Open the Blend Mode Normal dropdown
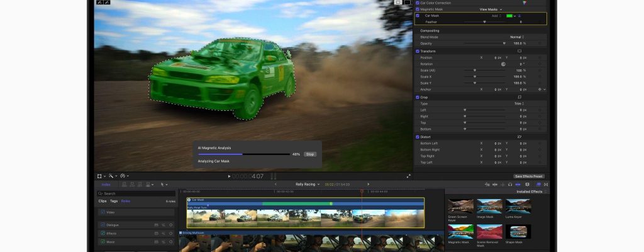This screenshot has height=252, width=644. (517, 37)
